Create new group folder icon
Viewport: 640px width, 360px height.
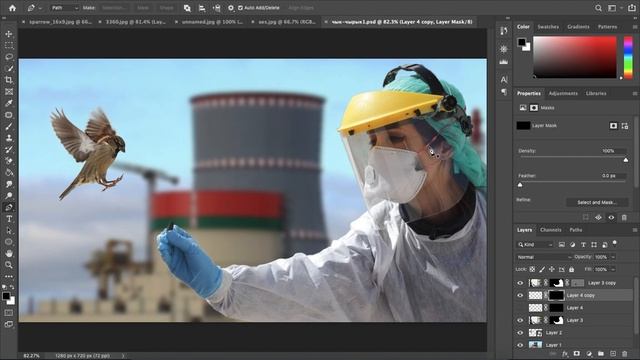[601, 354]
